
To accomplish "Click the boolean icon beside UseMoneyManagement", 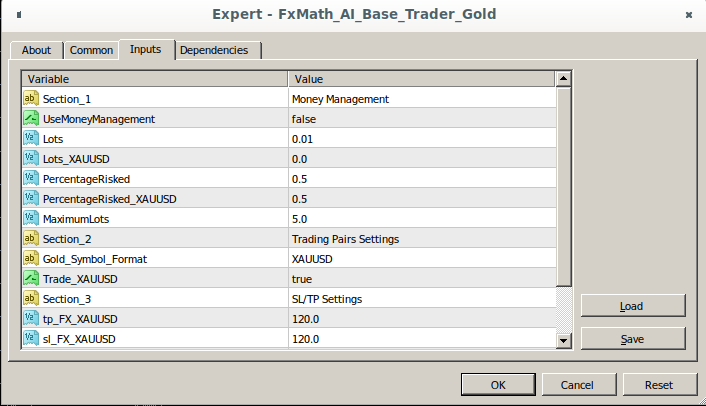I will [31, 118].
